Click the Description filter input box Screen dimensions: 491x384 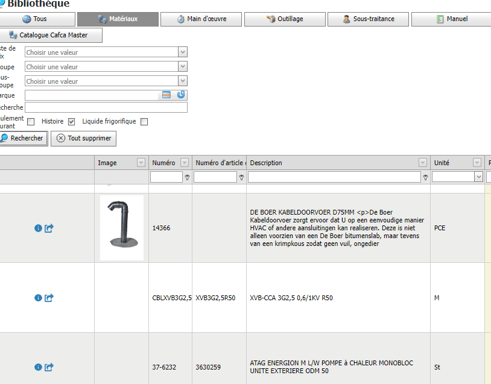point(334,177)
